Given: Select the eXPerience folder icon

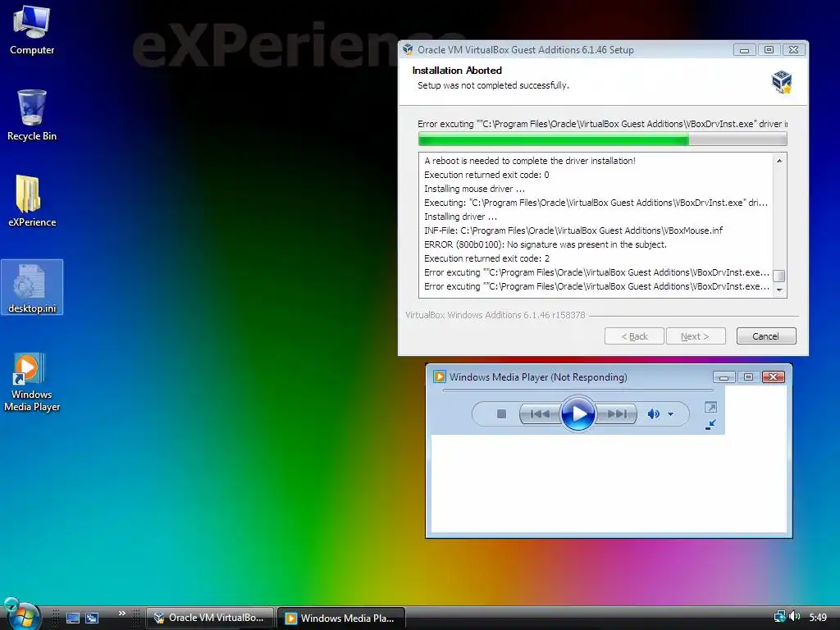Looking at the screenshot, I should [32, 201].
